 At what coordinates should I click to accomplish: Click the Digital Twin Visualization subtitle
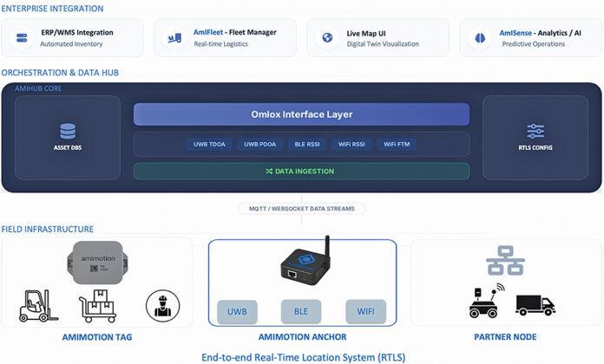pos(383,44)
